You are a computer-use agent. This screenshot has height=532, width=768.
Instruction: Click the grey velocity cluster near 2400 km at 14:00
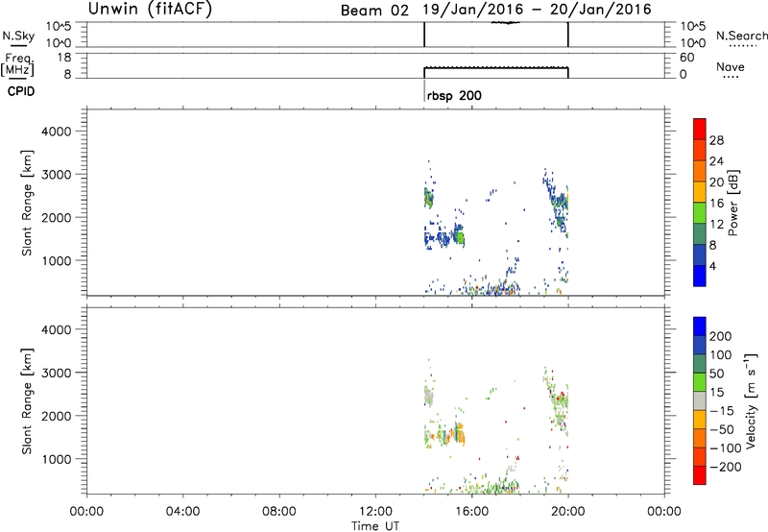click(428, 397)
